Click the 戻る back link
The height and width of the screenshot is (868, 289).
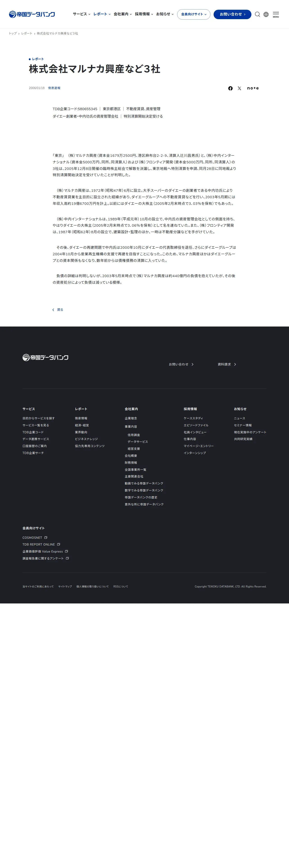60,310
